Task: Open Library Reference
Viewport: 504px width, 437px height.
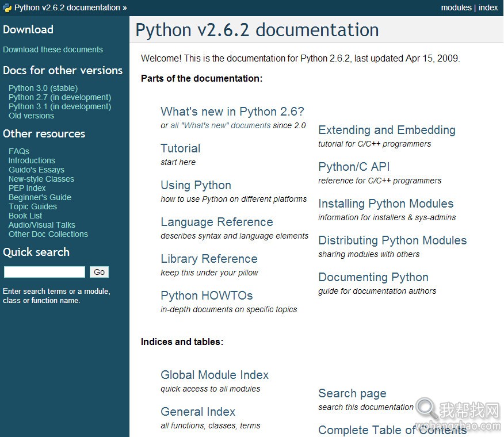Action: [x=209, y=259]
